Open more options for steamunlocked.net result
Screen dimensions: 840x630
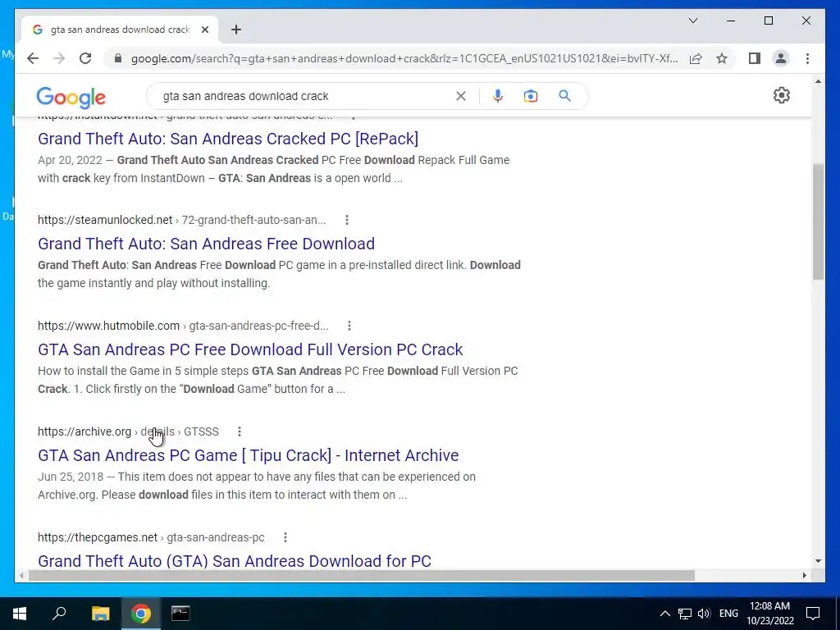[x=347, y=220]
